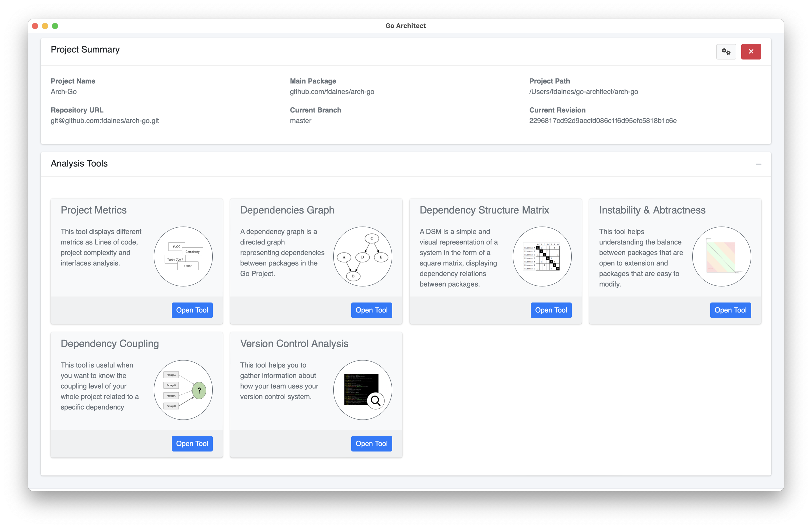Image resolution: width=812 pixels, height=528 pixels.
Task: Open Tool for Version Control Analysis
Action: [x=371, y=443]
